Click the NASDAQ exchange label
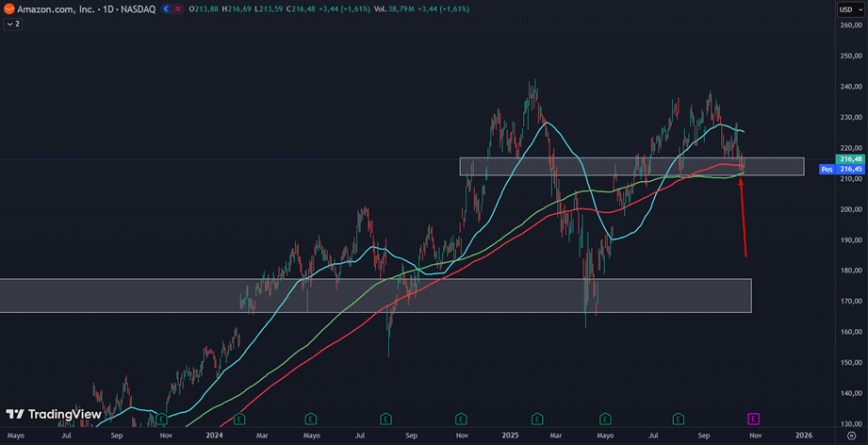 [137, 9]
